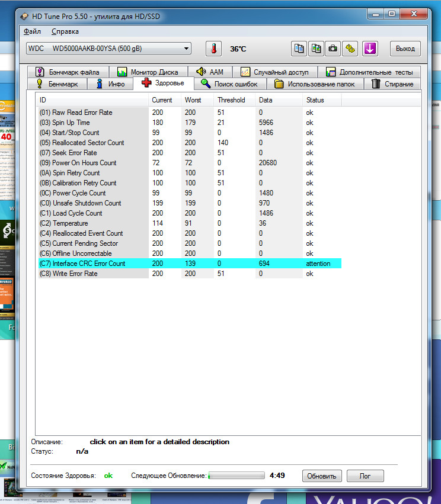The width and height of the screenshot is (441, 504).
Task: Switch to the AAM tab
Action: pos(210,72)
